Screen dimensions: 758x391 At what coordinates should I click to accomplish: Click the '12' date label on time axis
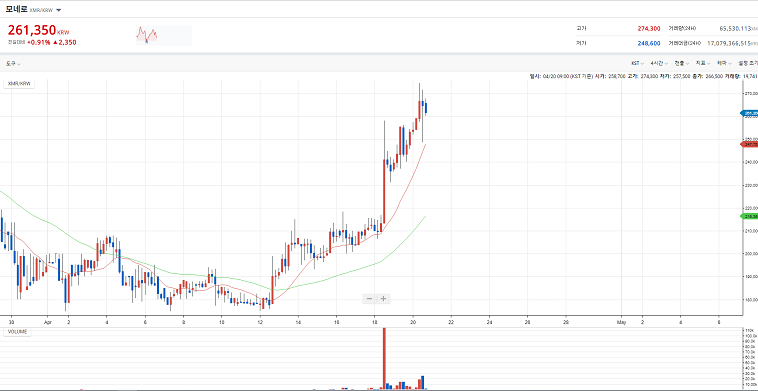tap(260, 322)
